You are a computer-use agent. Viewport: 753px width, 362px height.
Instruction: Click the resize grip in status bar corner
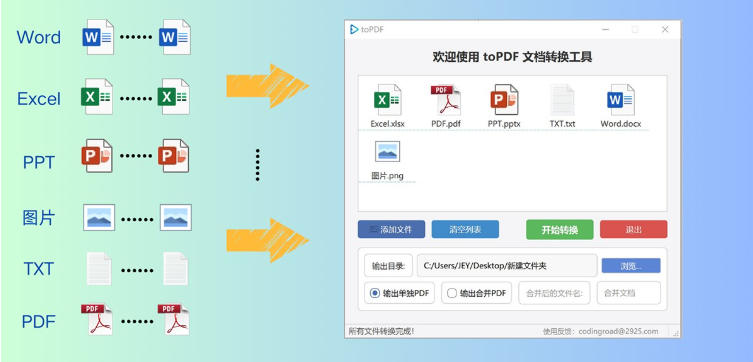[676, 332]
